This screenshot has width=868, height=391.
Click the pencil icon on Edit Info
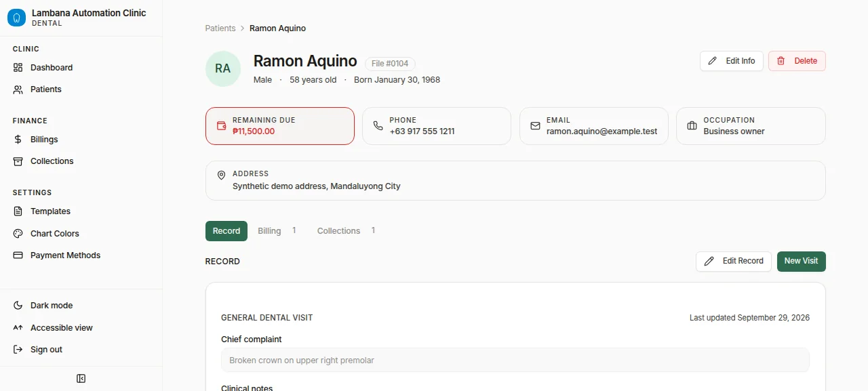coord(712,61)
